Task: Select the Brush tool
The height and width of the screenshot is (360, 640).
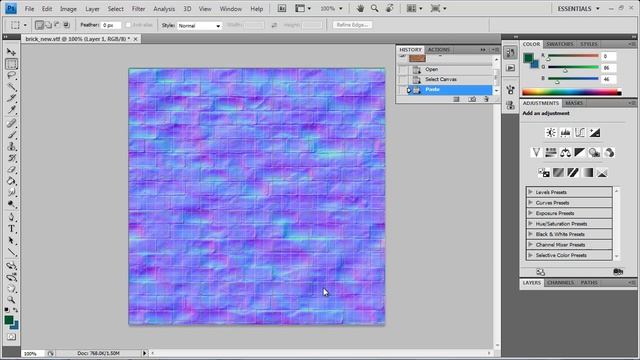Action: [11, 135]
